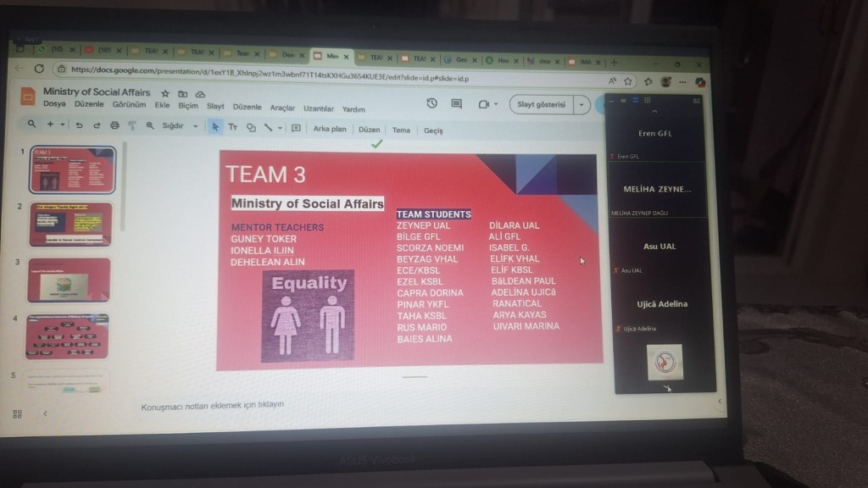
Task: Open a new browser tab
Action: 614,63
